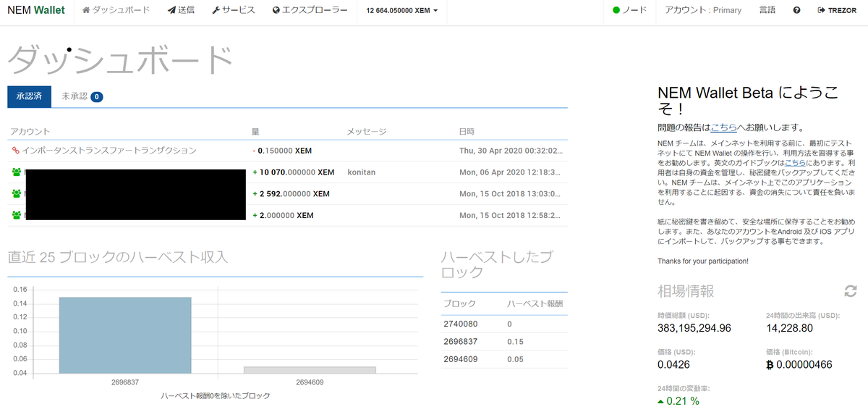Click the ダッシュボード page heading

[x=120, y=60]
